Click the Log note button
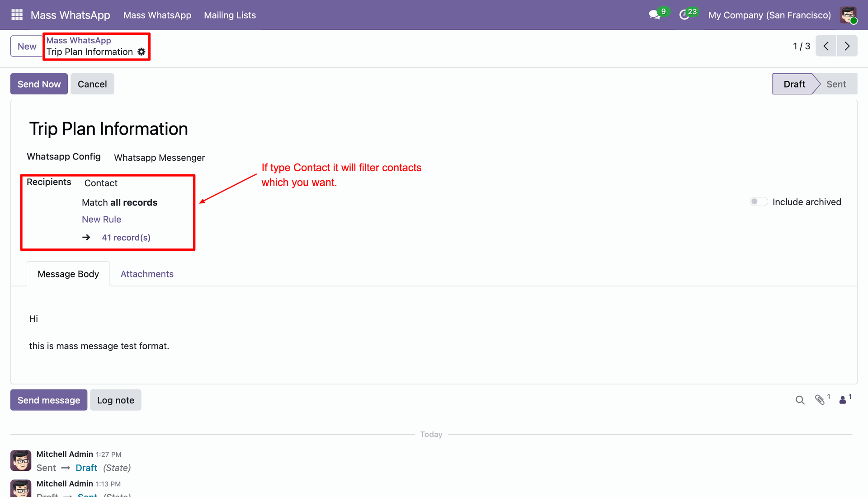 pos(116,400)
